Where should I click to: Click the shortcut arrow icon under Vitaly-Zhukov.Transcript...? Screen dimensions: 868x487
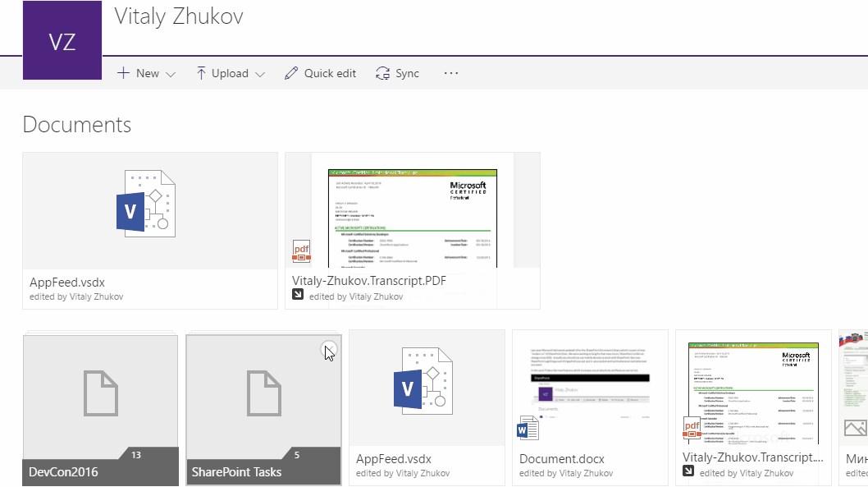click(x=688, y=471)
